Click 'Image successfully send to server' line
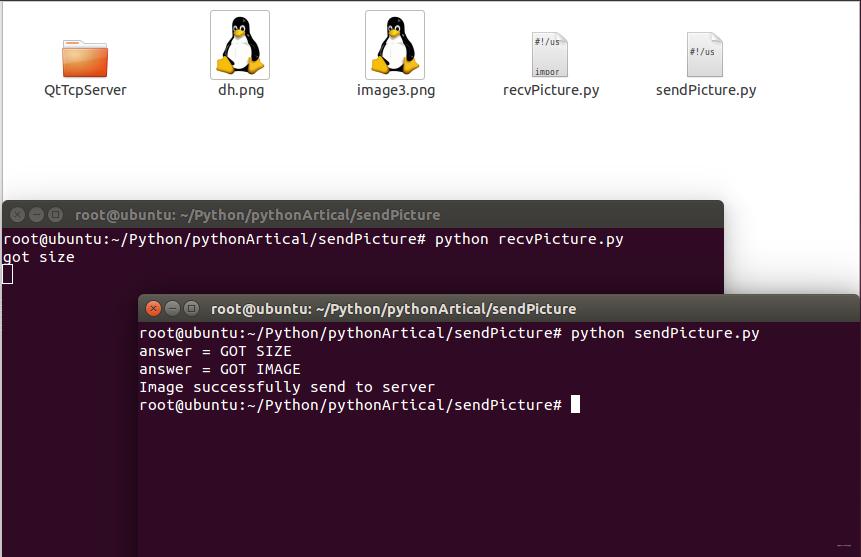This screenshot has height=557, width=861. coord(287,387)
